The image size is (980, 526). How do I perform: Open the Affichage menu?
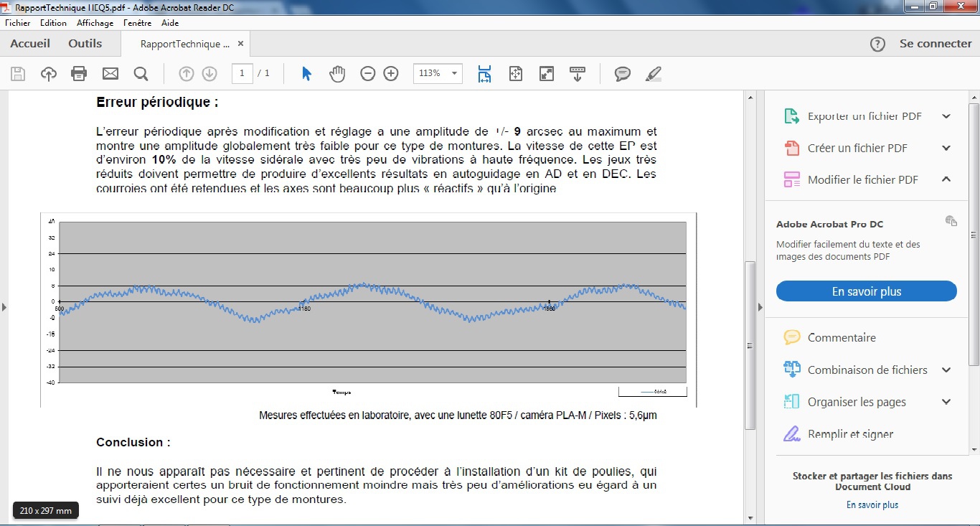(95, 23)
